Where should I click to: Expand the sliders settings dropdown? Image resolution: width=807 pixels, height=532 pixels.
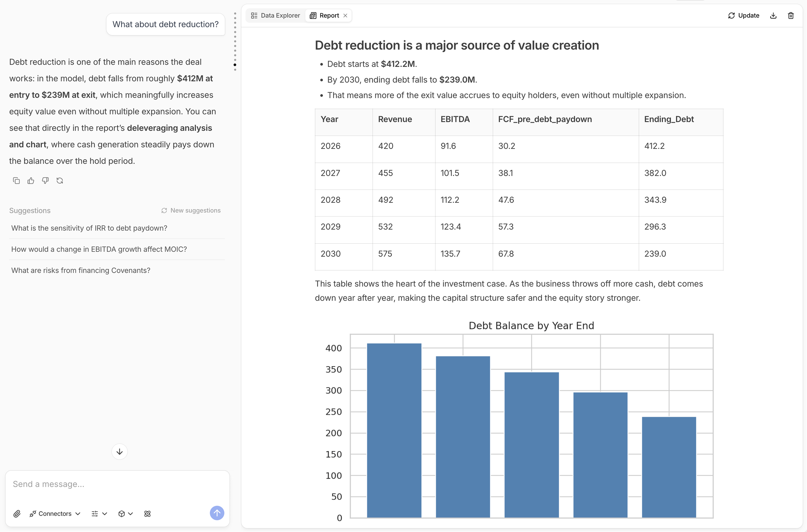point(99,514)
